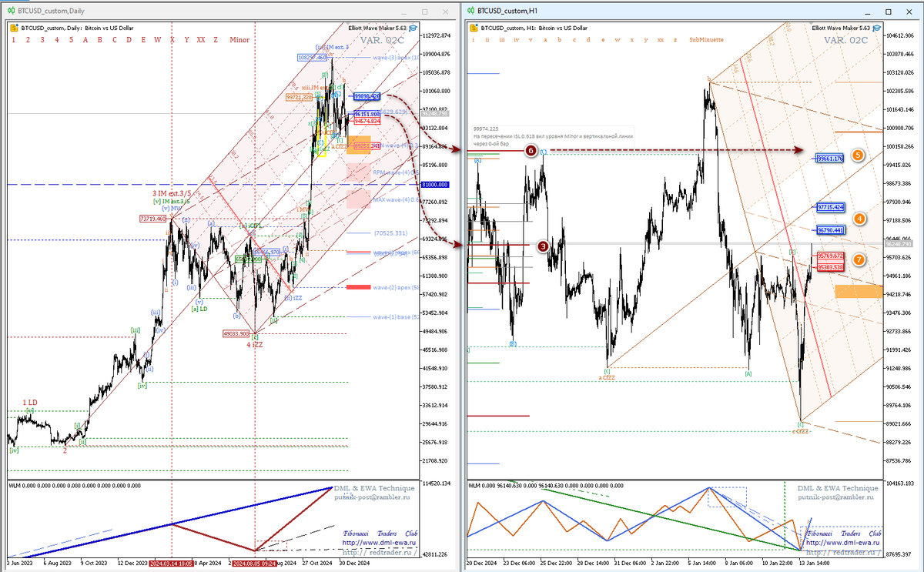Screen dimensions: 924x572
Task: Select wave label 1 in Daily label row
Action: click(x=14, y=39)
